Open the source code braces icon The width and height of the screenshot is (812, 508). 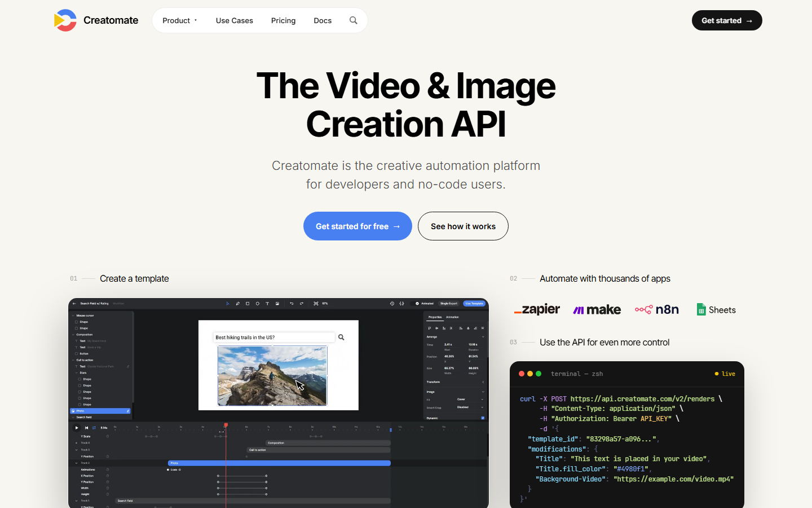pyautogui.click(x=401, y=304)
